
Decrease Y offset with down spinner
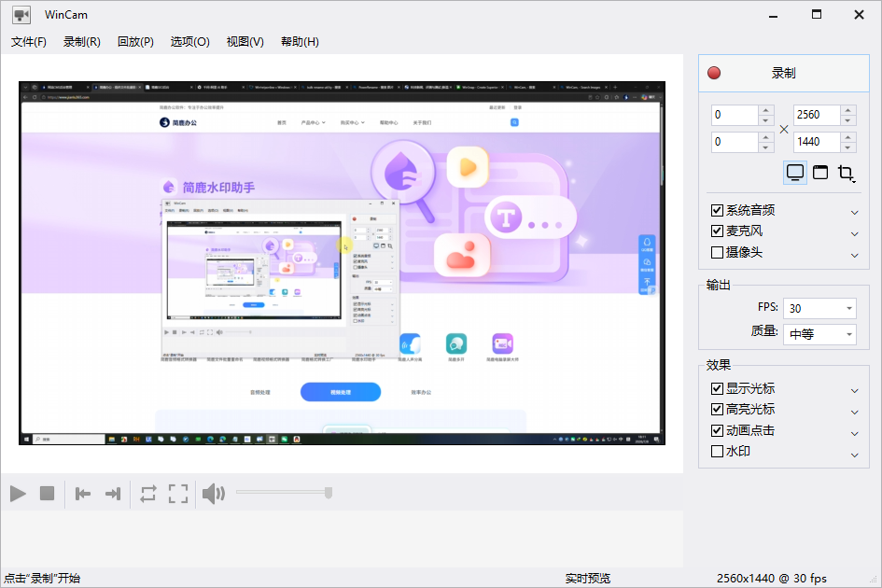coord(765,147)
